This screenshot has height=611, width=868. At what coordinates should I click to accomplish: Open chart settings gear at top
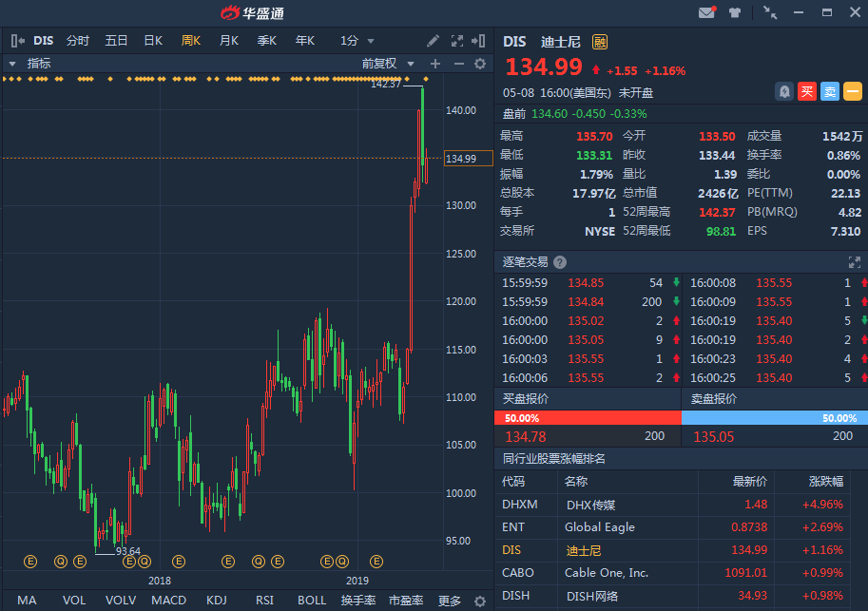(x=480, y=64)
